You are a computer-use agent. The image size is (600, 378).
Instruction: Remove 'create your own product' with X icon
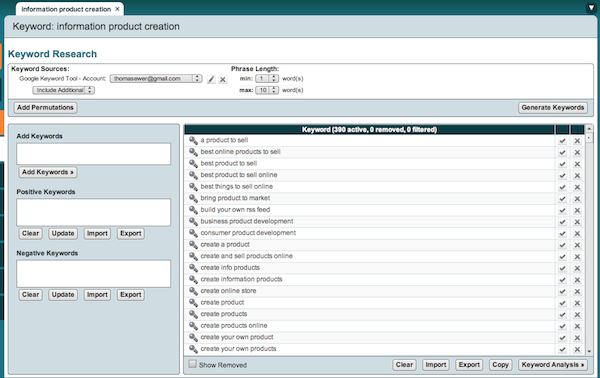(x=577, y=338)
